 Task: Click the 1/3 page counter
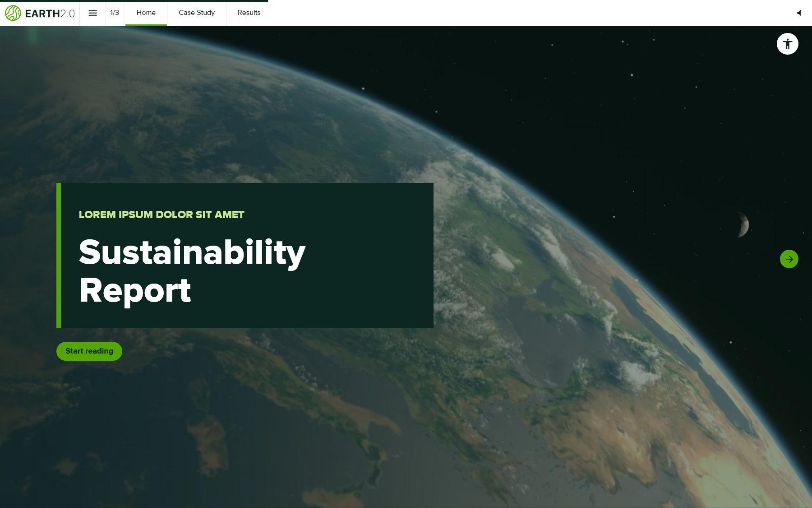pos(115,13)
